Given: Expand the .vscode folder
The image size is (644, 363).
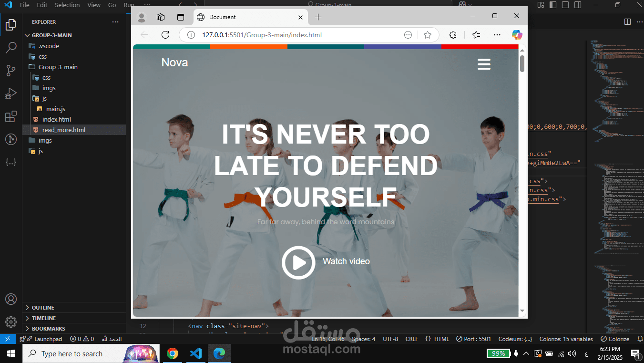Looking at the screenshot, I should pos(74,46).
